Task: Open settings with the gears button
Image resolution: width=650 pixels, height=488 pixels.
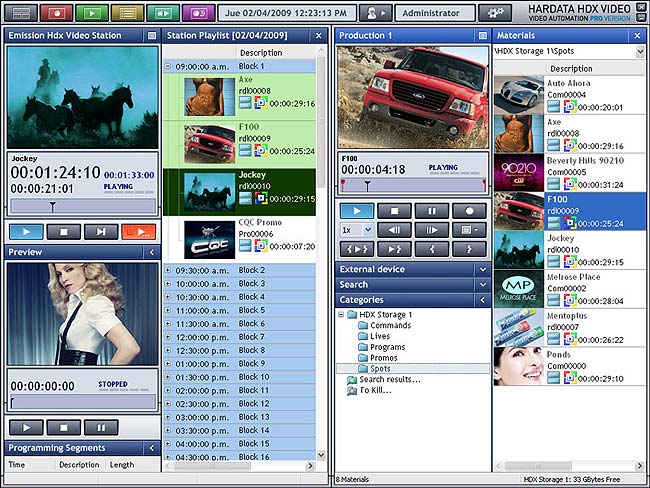Action: coord(495,13)
